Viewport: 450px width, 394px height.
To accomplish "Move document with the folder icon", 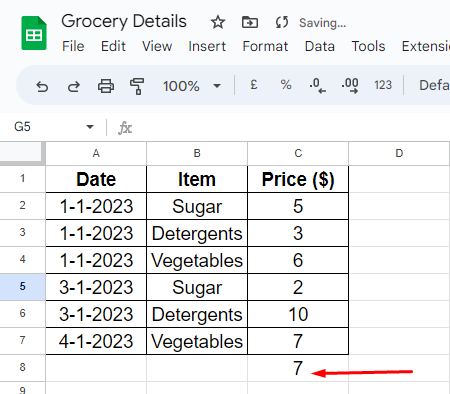I will [250, 23].
